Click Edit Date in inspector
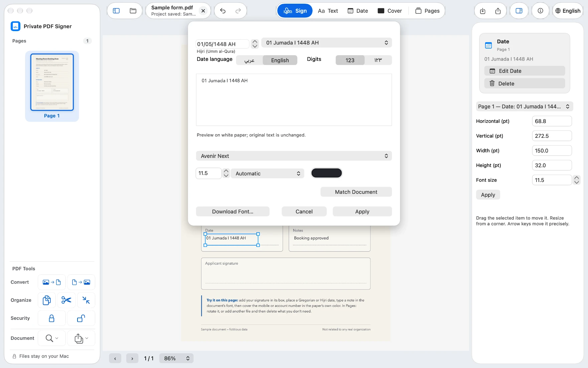588x368 pixels. pos(525,71)
